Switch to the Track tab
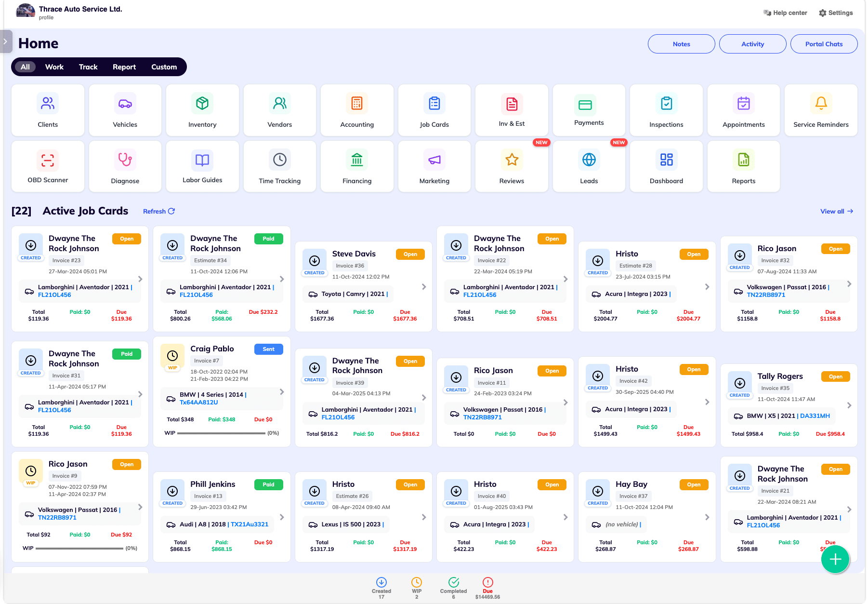The height and width of the screenshot is (604, 868). pos(88,67)
